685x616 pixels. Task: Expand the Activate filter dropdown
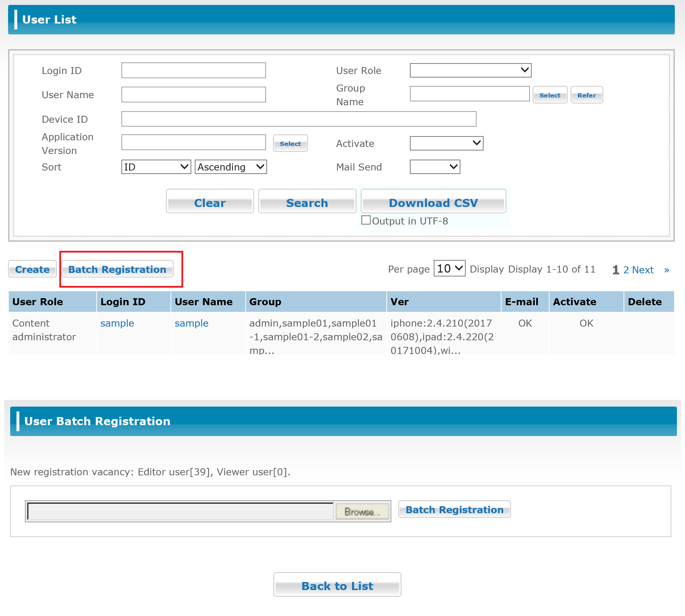point(446,143)
